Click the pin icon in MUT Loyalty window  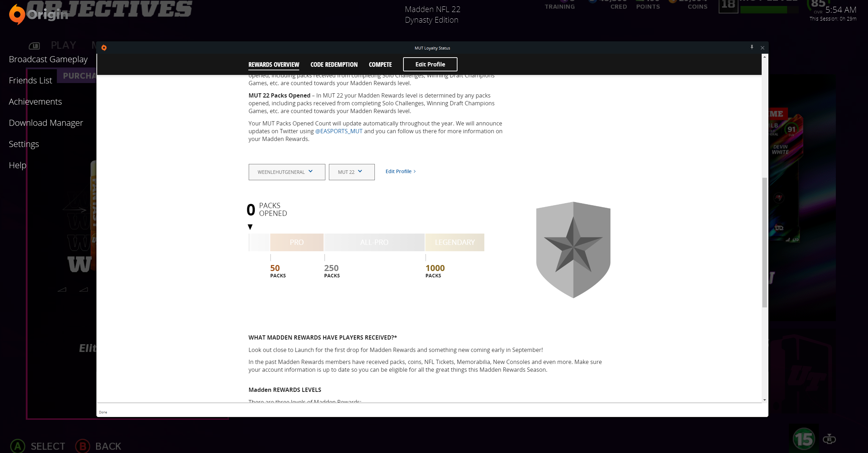752,47
